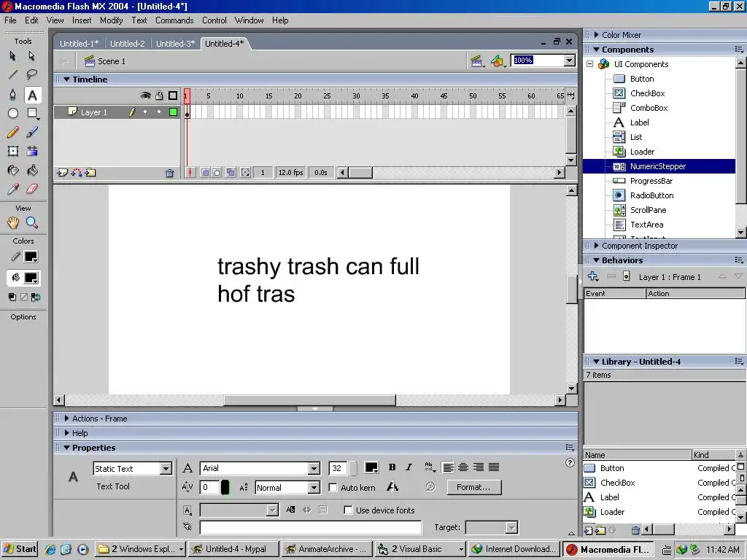The height and width of the screenshot is (560, 747).
Task: Select the Zoom magnifier tool
Action: 32,222
